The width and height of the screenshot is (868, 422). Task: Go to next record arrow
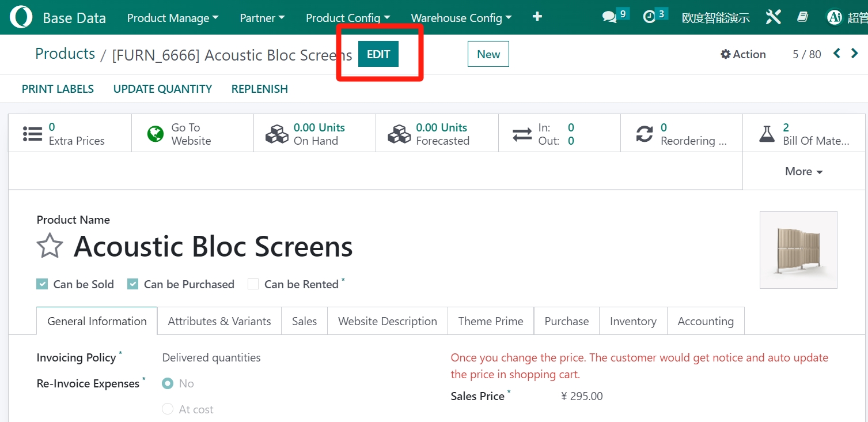point(855,54)
